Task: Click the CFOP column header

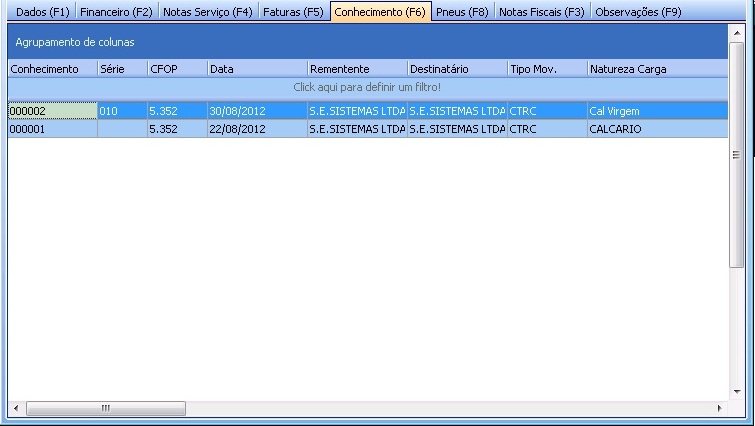Action: (x=176, y=69)
